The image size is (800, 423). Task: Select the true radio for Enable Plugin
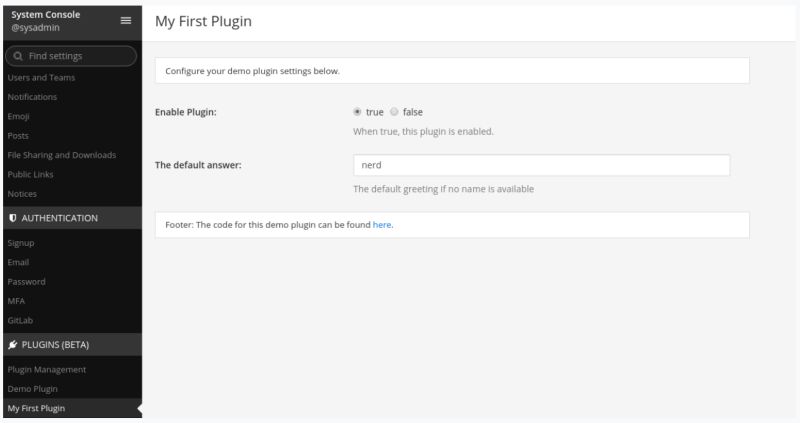click(357, 112)
